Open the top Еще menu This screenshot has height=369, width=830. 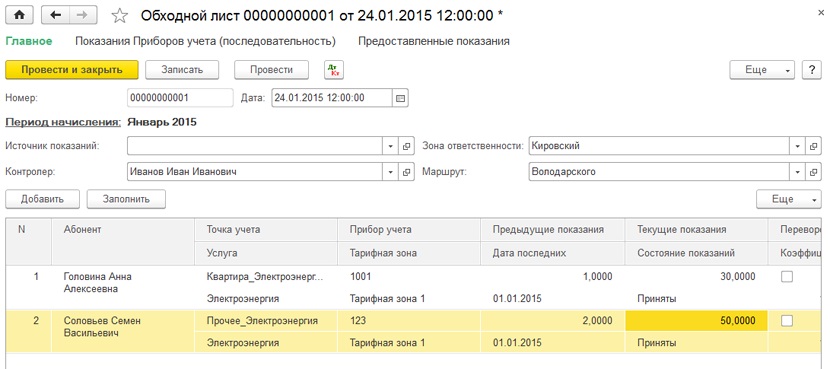point(762,70)
